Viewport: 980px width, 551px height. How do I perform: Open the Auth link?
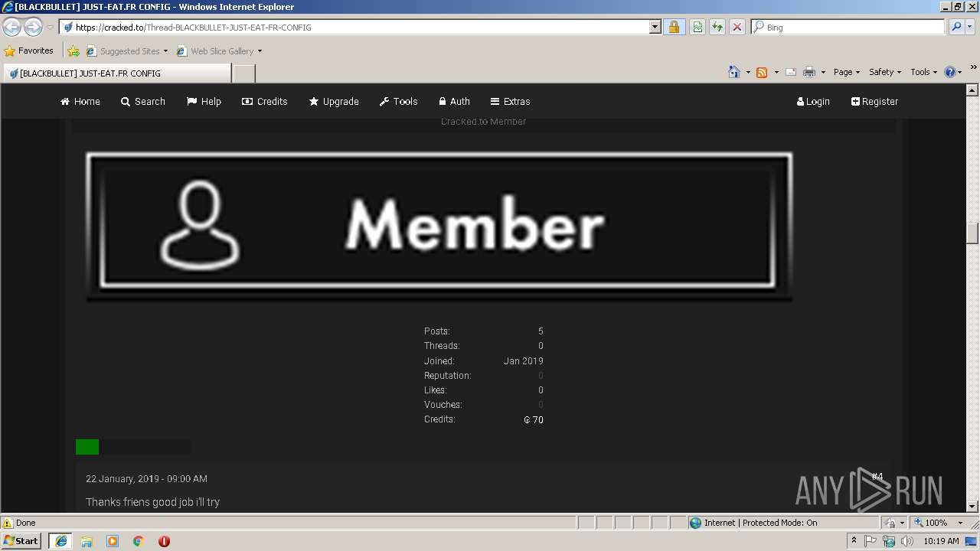click(454, 101)
